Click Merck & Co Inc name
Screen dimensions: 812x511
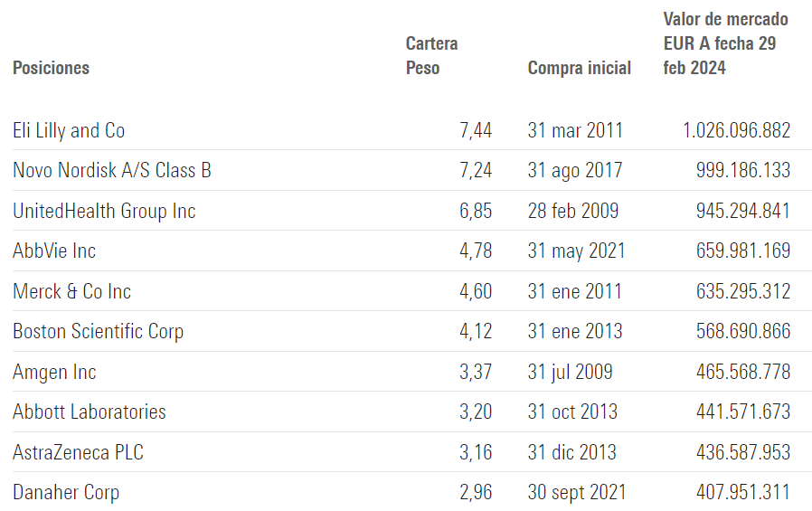[x=72, y=291]
